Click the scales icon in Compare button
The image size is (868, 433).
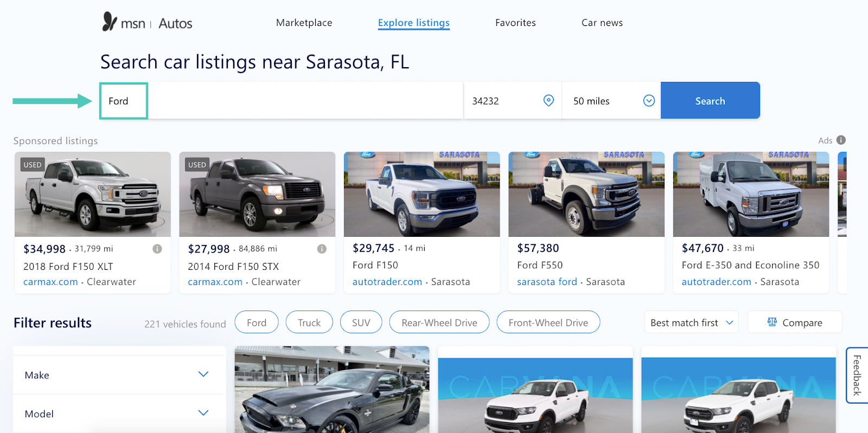(x=772, y=322)
